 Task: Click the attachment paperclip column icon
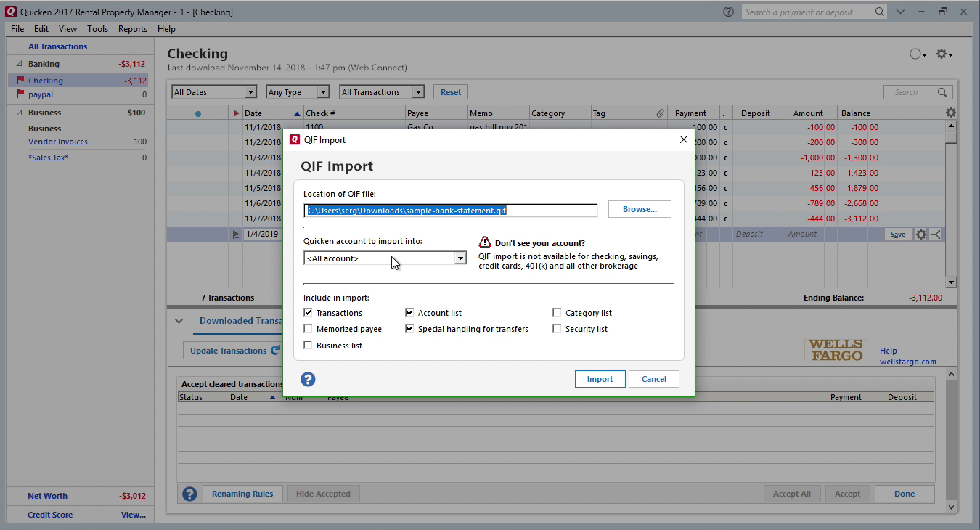coord(660,113)
